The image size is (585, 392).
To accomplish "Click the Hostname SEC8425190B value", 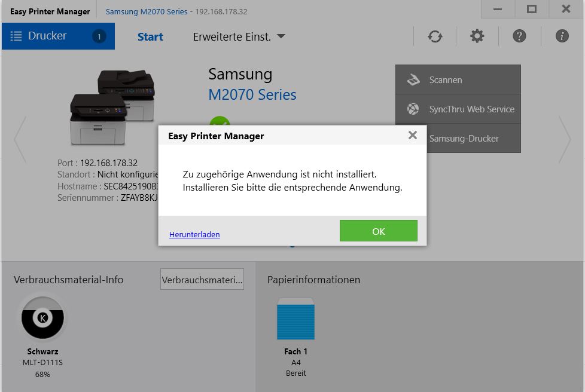I will click(x=130, y=186).
